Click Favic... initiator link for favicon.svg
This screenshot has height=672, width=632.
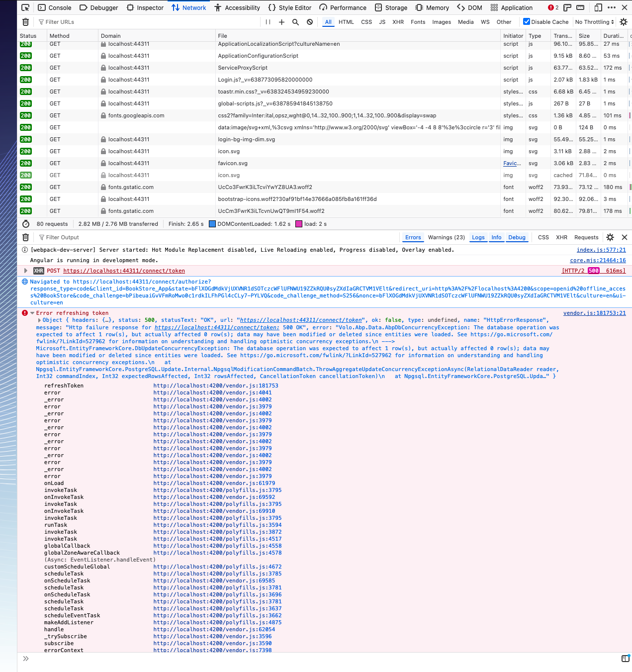(512, 163)
